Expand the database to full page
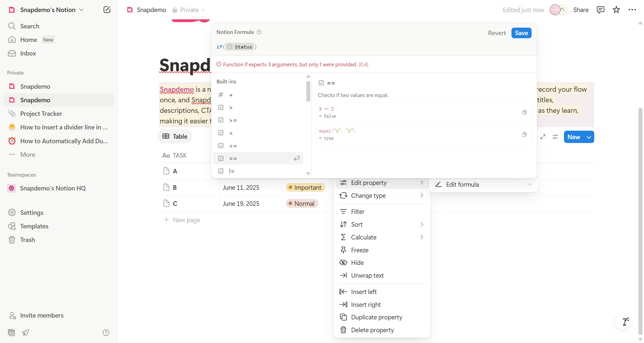Image resolution: width=644 pixels, height=343 pixels. 543,137
